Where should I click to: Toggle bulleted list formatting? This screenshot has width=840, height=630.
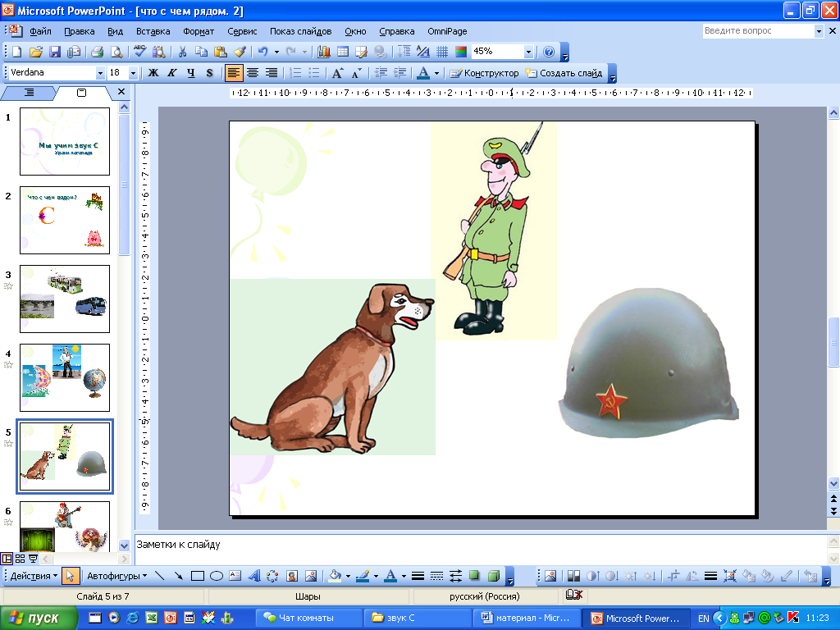click(x=314, y=73)
